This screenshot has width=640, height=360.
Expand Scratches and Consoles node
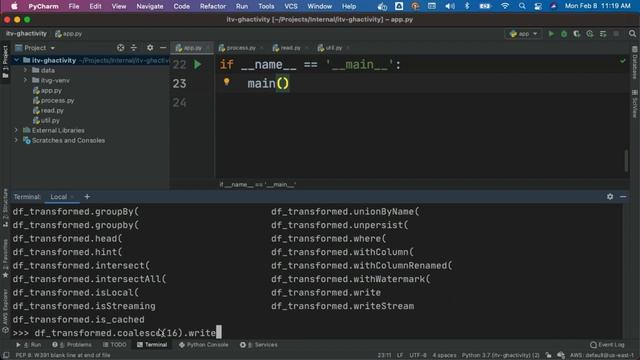(16, 140)
